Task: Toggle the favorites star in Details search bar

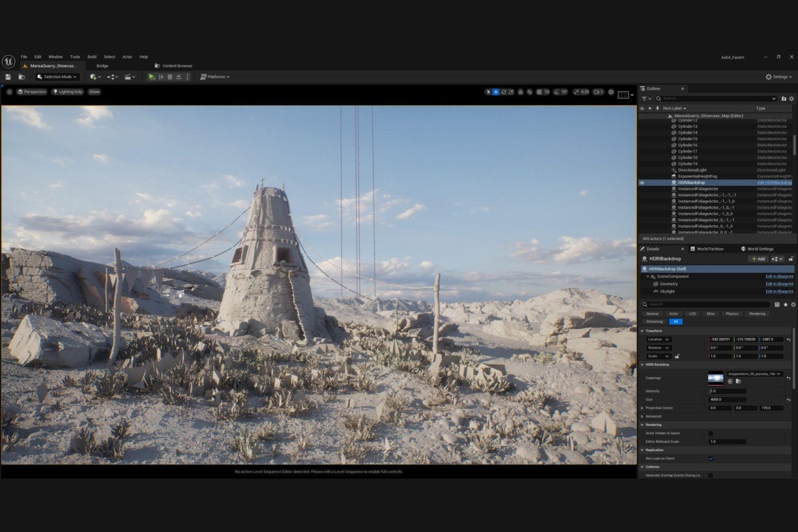Action: (x=785, y=305)
